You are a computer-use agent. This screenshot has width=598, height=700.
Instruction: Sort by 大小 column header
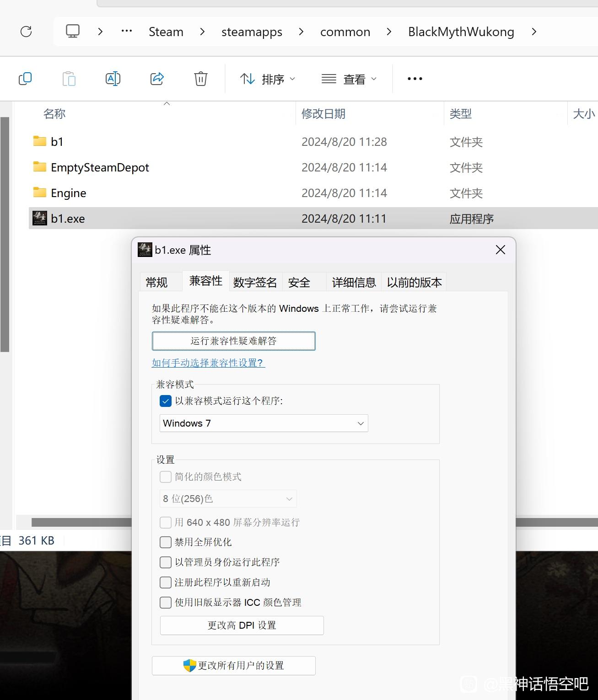click(x=583, y=113)
